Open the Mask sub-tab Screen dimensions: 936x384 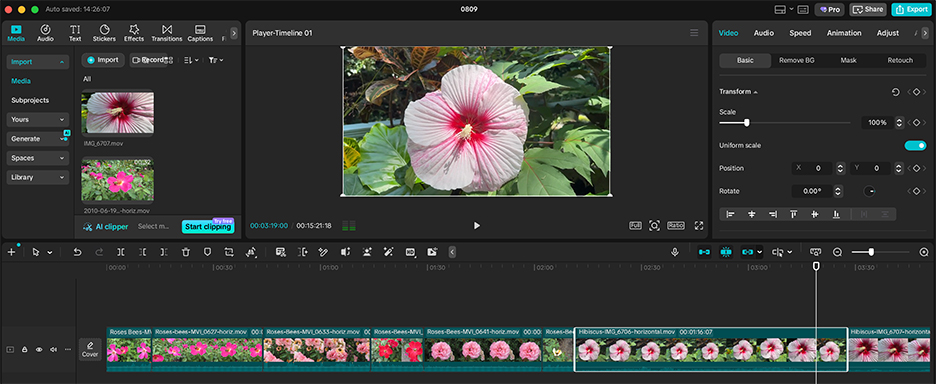point(848,60)
